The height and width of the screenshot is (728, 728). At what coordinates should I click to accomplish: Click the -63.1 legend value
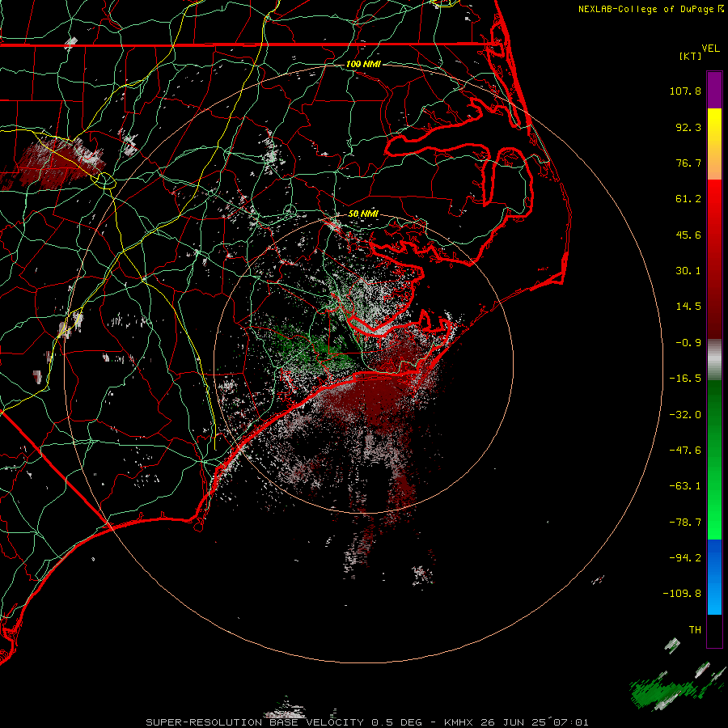coord(685,486)
